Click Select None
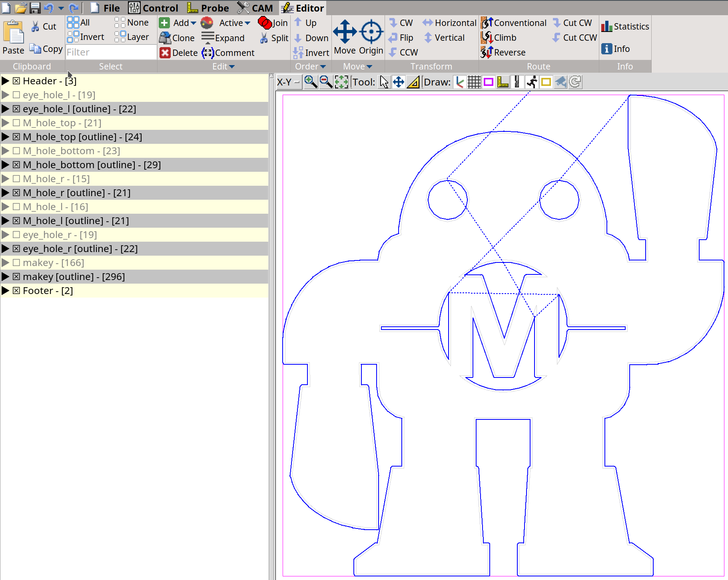The height and width of the screenshot is (580, 728). pyautogui.click(x=132, y=22)
